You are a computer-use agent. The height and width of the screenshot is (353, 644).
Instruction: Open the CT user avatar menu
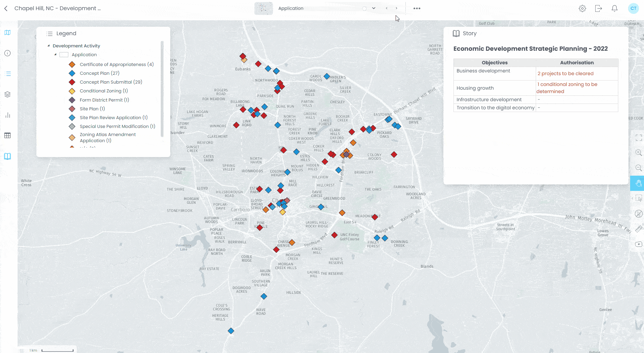coord(633,8)
